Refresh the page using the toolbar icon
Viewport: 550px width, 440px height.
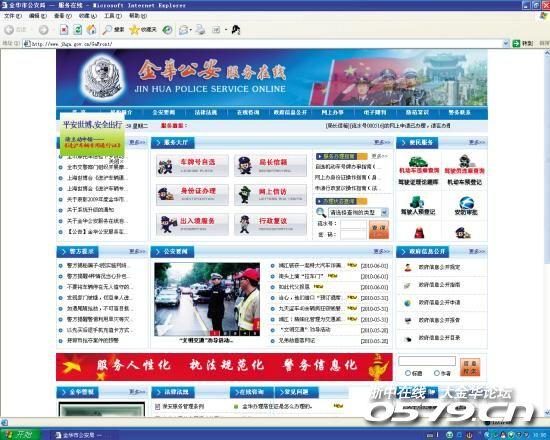point(78,30)
